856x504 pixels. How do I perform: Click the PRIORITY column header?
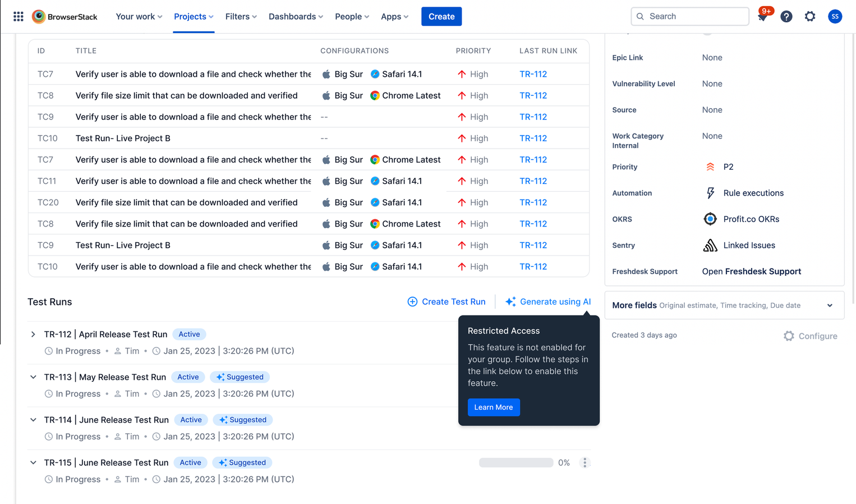(x=473, y=51)
